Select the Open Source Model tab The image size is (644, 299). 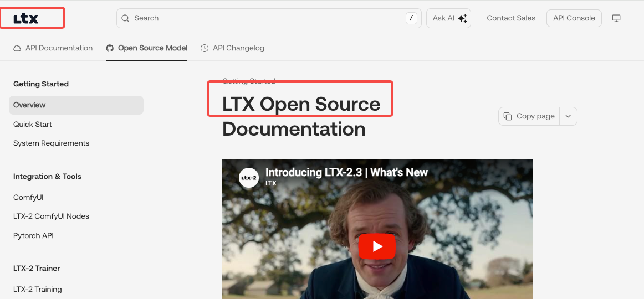tap(147, 48)
